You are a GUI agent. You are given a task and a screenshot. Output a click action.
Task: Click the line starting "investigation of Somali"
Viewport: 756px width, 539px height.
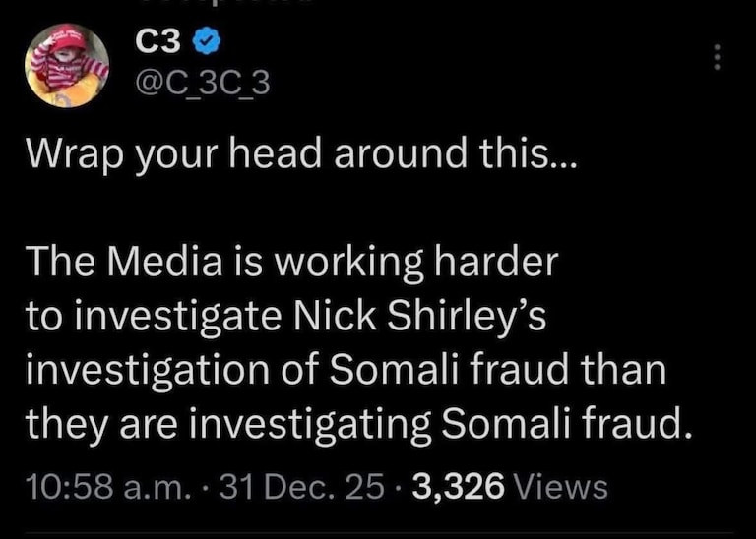[x=345, y=371]
